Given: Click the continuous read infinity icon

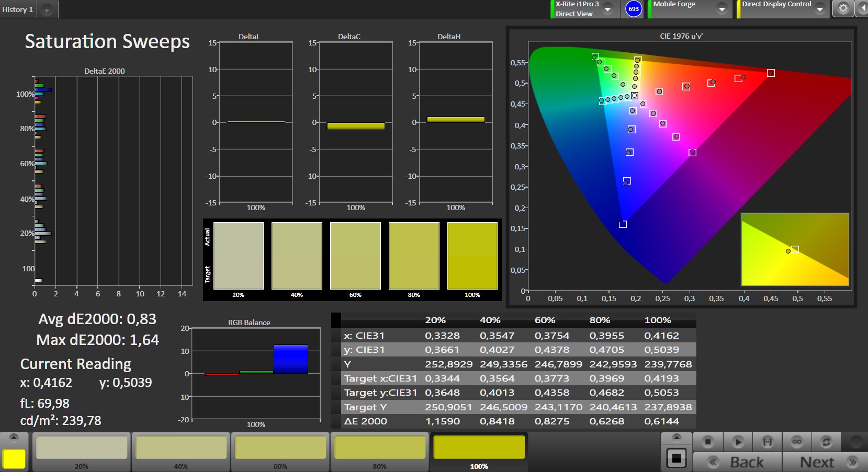Looking at the screenshot, I should (797, 442).
